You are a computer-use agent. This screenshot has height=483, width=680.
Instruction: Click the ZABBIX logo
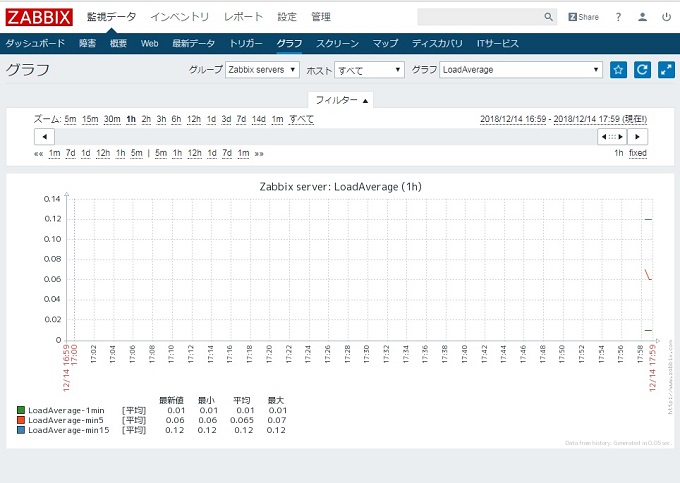(39, 17)
